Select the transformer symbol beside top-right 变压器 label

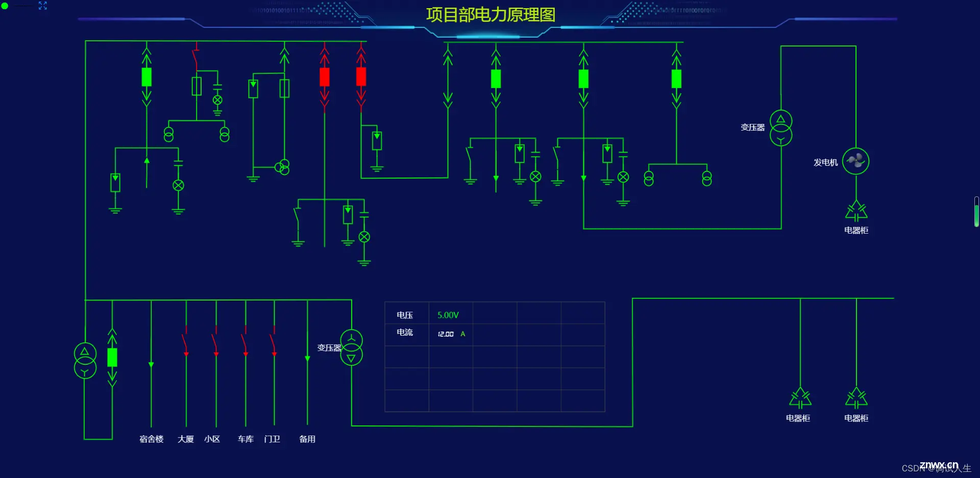coord(781,128)
